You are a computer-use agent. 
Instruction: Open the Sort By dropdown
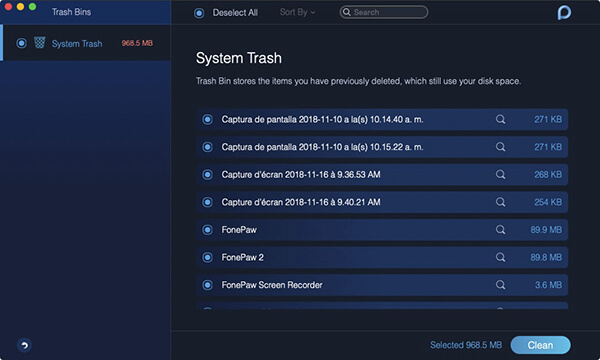[x=297, y=12]
